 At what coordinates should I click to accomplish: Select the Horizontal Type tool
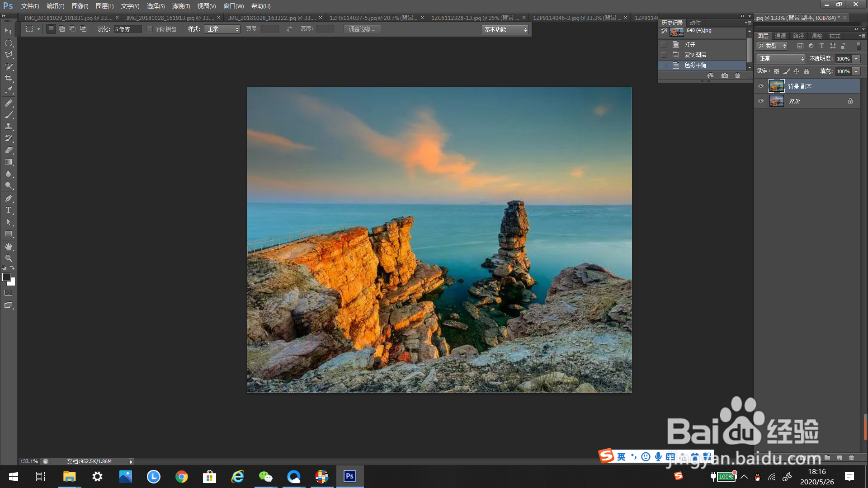9,210
